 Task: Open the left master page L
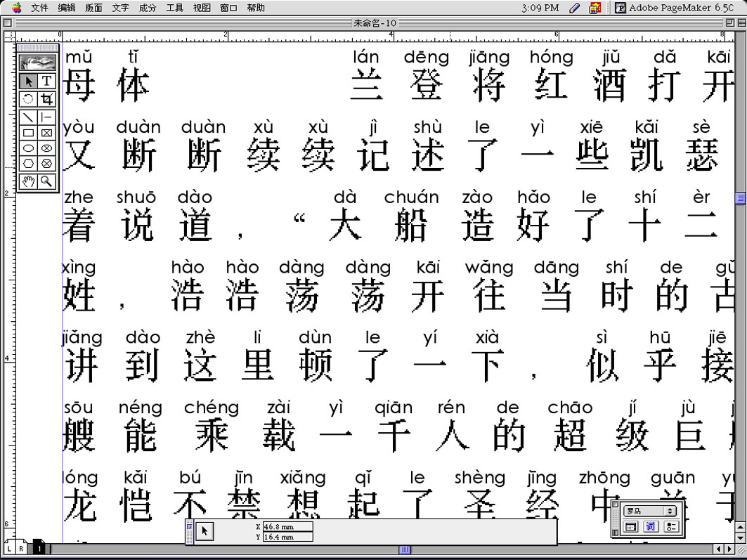point(11,548)
